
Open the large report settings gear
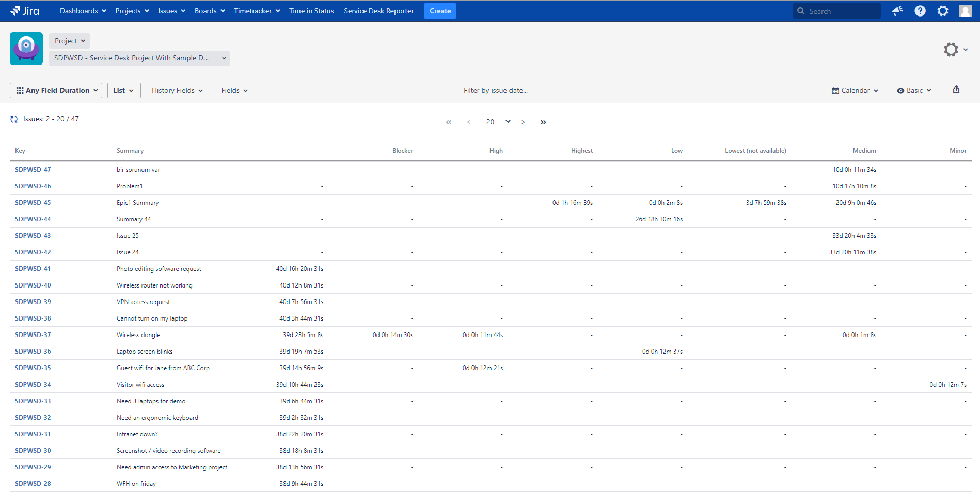(x=951, y=50)
